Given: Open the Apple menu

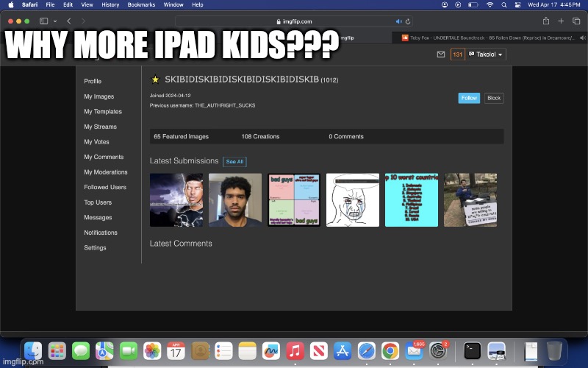Looking at the screenshot, I should point(11,5).
